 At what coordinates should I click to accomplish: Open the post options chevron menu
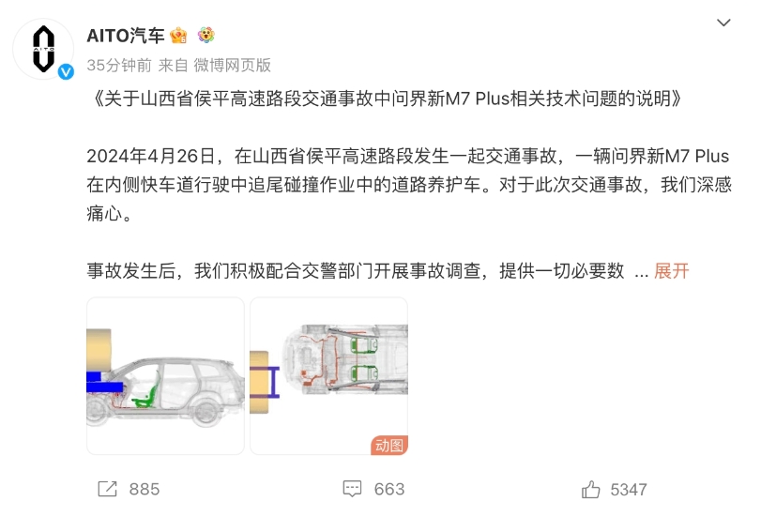click(723, 23)
